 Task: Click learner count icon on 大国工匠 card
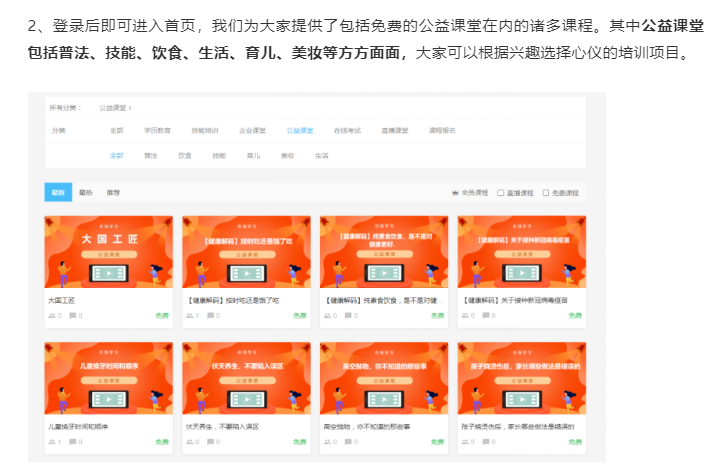(51, 316)
